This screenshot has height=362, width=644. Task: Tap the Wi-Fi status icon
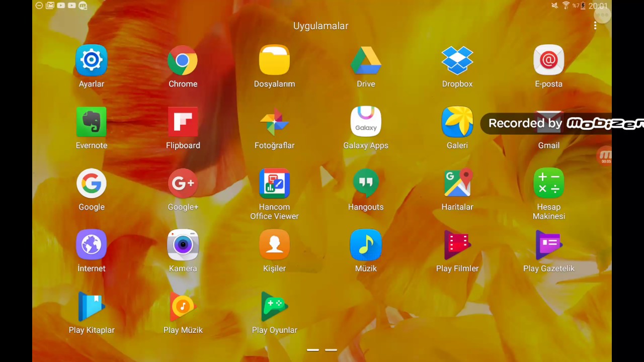pos(566,6)
